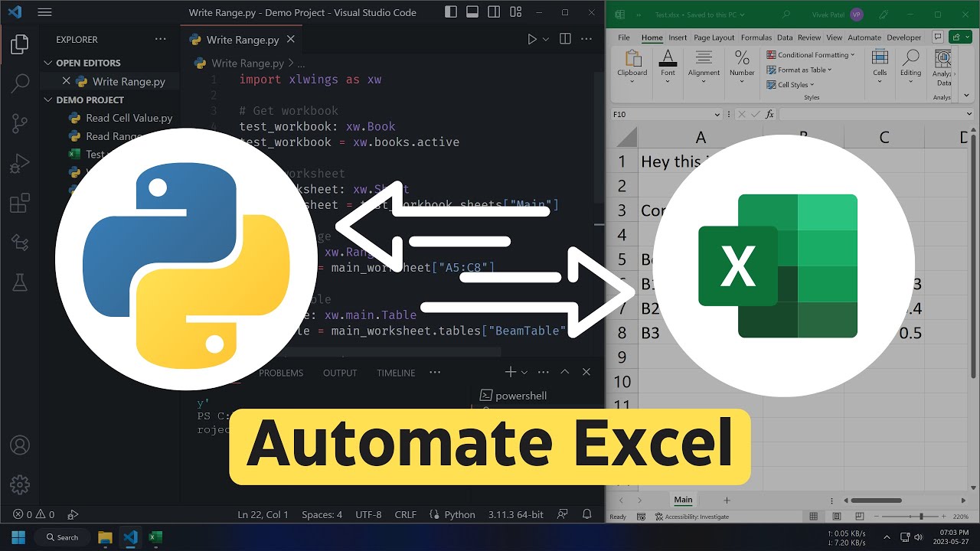Select the Main sheet tab
The image size is (980, 551).
(683, 500)
